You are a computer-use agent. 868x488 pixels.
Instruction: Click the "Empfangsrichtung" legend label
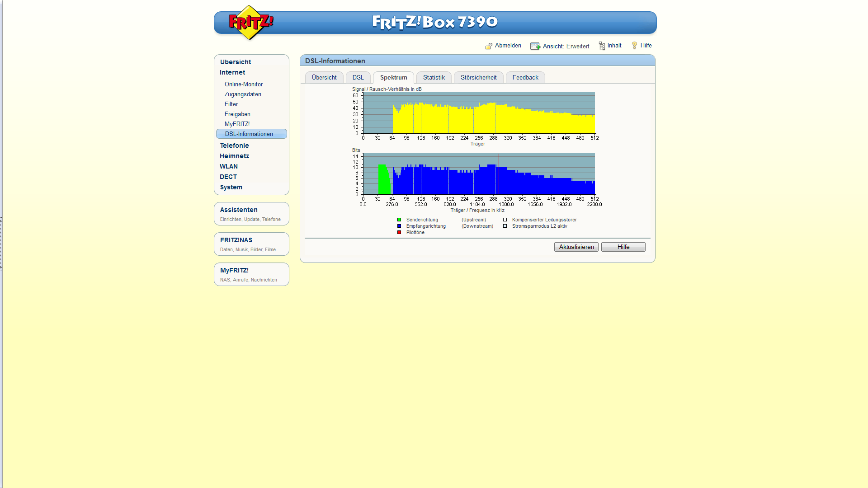426,226
